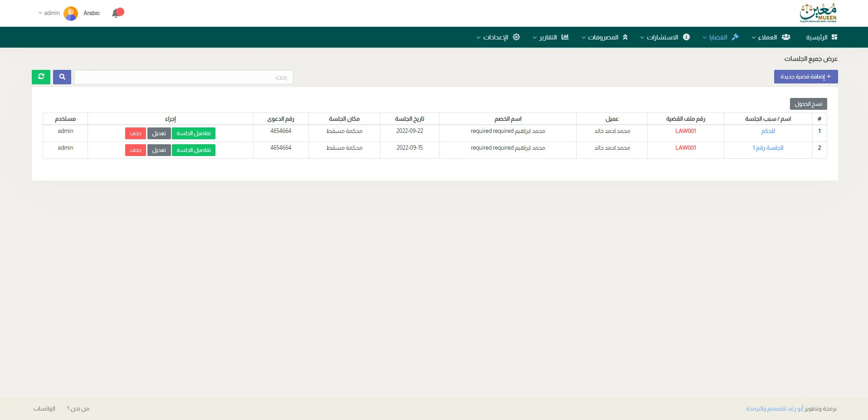The image size is (868, 420).
Task: Click the إضافة قضية جديدة button
Action: pos(805,77)
